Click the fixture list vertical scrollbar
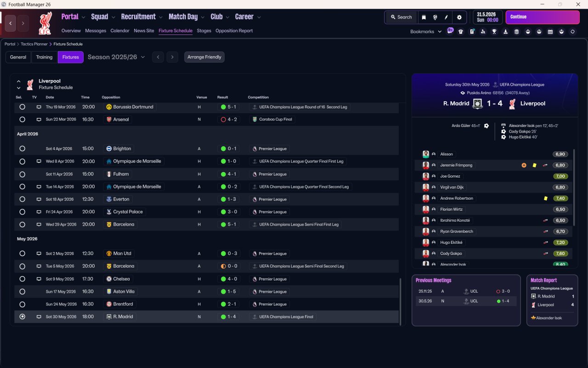588x368 pixels. [x=401, y=301]
